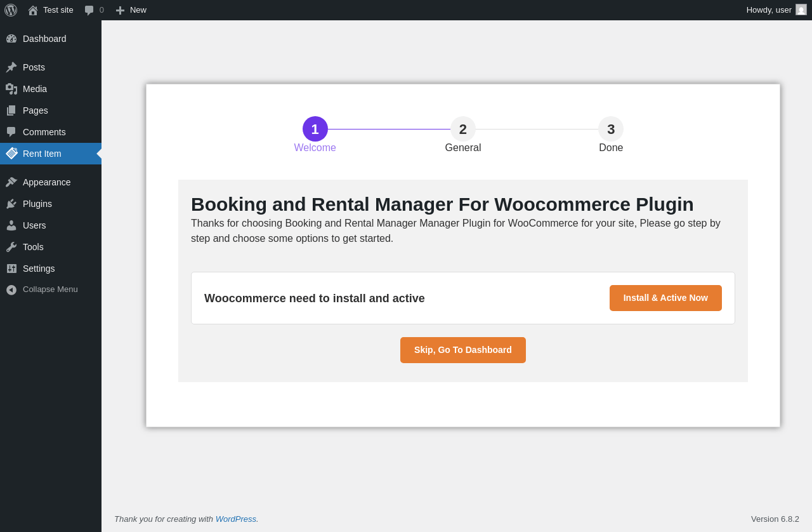Select the Rent Item menu label
812x532 pixels.
click(x=42, y=154)
